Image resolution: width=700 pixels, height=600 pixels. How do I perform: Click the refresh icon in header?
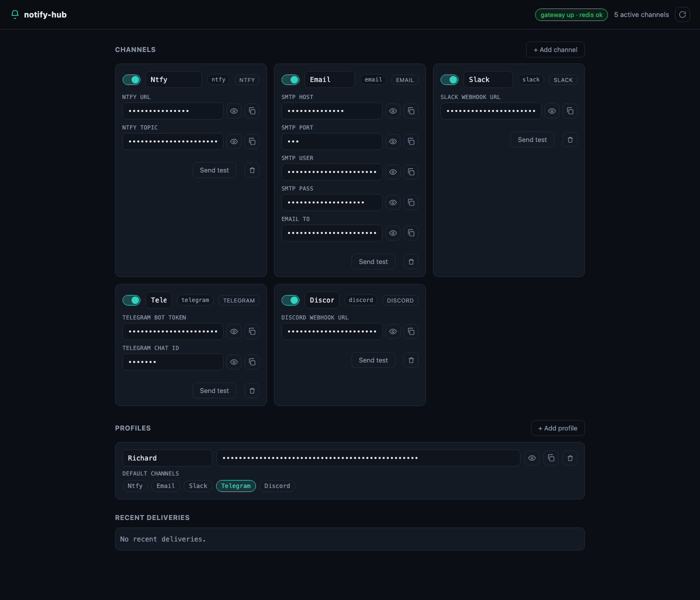(x=682, y=14)
